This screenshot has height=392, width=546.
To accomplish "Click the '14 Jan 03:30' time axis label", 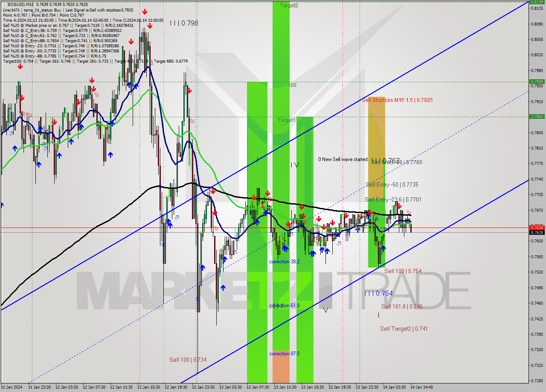I will click(394, 387).
